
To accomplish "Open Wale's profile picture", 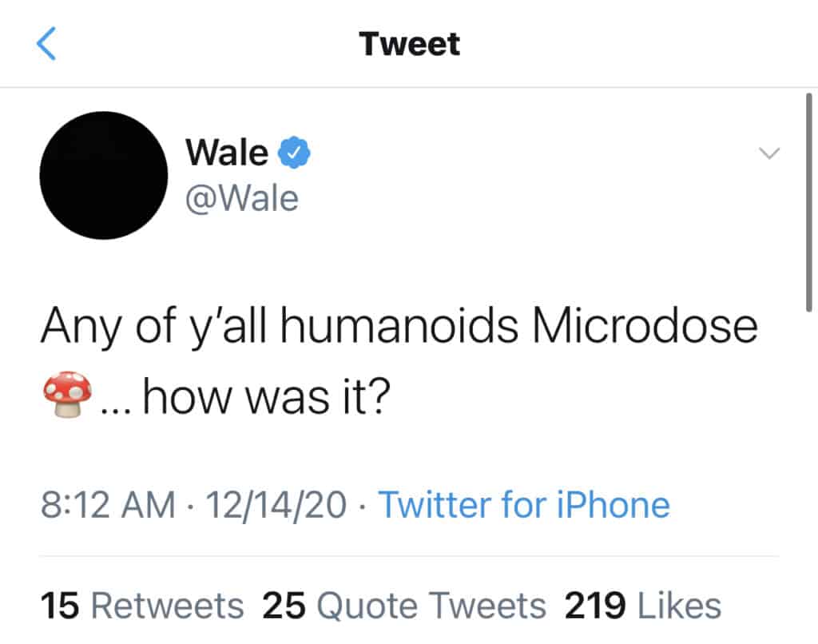I will (x=104, y=176).
